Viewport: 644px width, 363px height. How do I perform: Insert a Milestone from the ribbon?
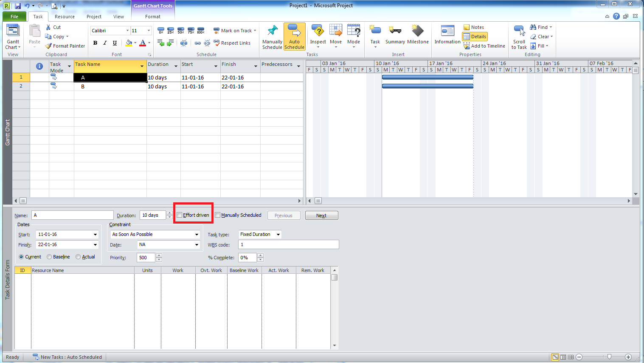pos(418,32)
